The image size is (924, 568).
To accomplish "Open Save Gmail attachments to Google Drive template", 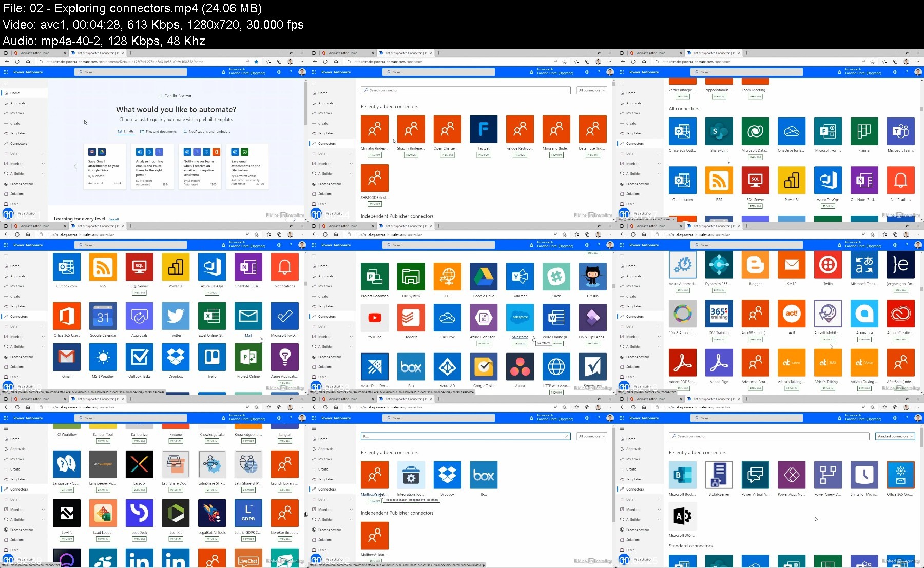I will (105, 167).
